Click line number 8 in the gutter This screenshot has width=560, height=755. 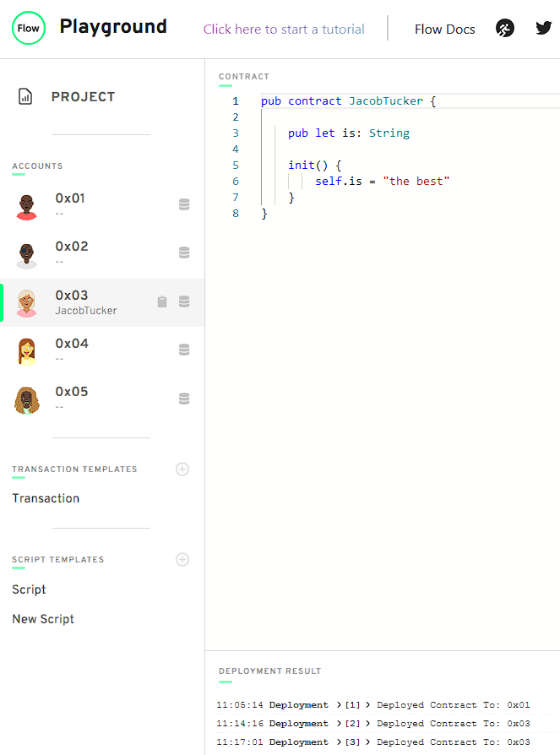pyautogui.click(x=236, y=214)
